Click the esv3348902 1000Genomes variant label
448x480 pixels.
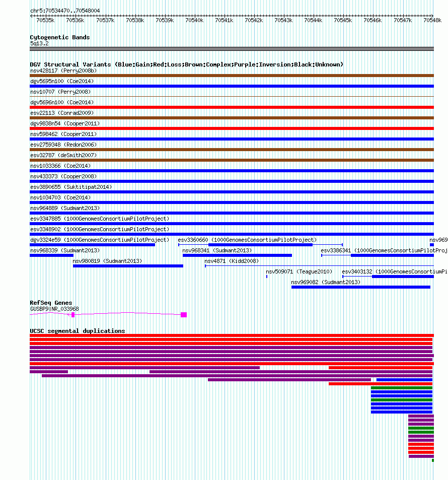click(100, 229)
